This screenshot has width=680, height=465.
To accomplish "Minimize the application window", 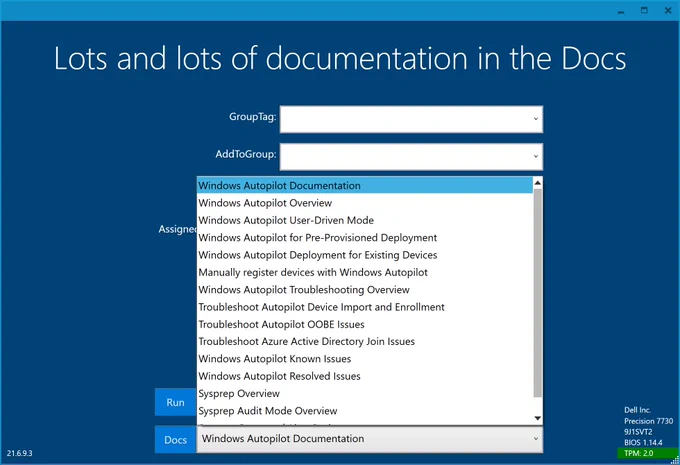I will pyautogui.click(x=621, y=11).
